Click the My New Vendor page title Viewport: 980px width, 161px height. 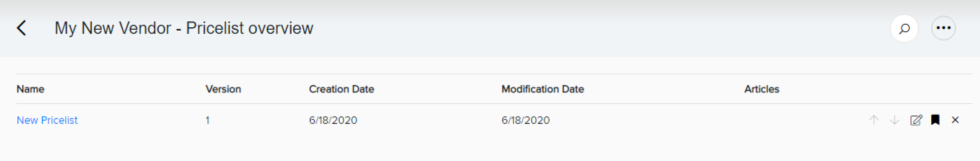(x=113, y=28)
